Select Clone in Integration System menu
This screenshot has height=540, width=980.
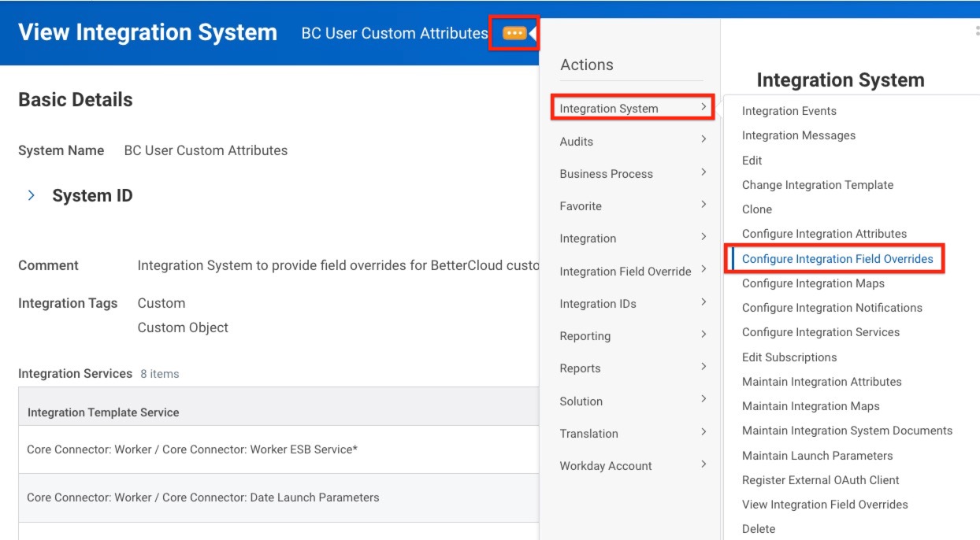pyautogui.click(x=756, y=209)
